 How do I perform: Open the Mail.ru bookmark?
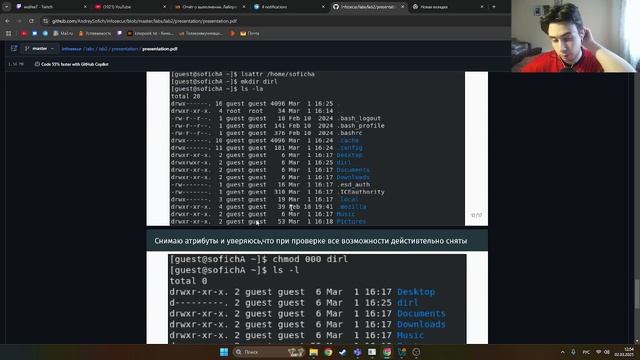click(63, 33)
